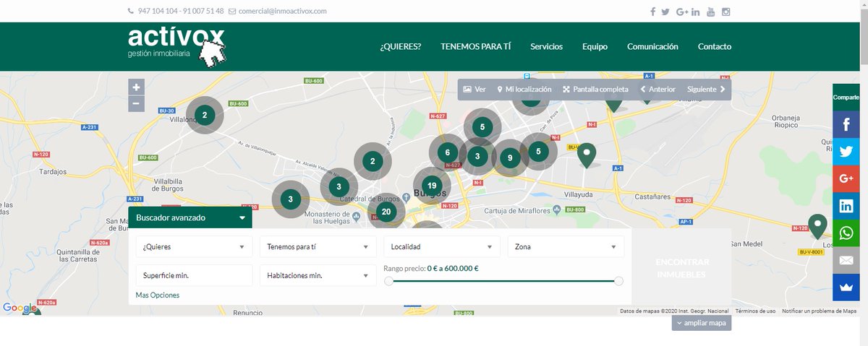
Task: Open Servicios navigation menu
Action: (x=546, y=46)
